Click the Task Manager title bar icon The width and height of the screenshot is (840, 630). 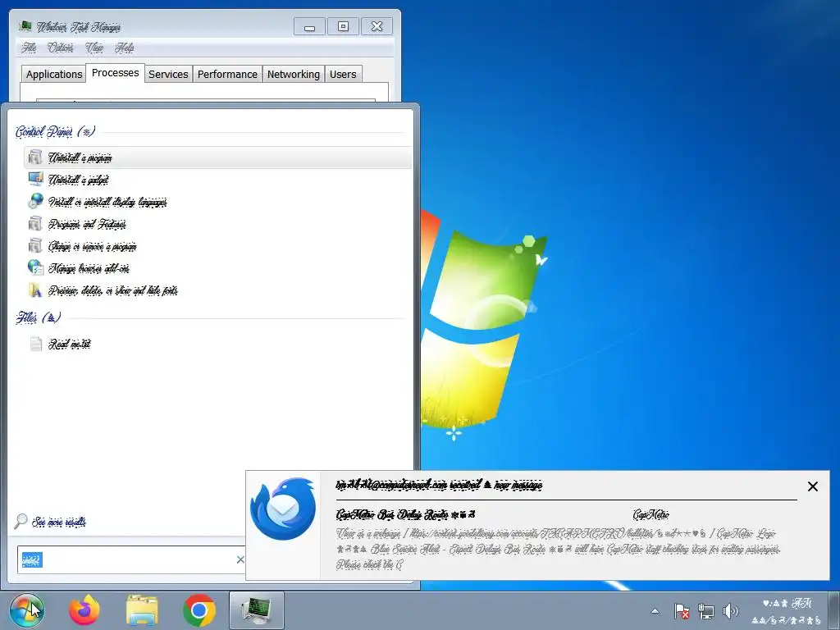tap(25, 26)
